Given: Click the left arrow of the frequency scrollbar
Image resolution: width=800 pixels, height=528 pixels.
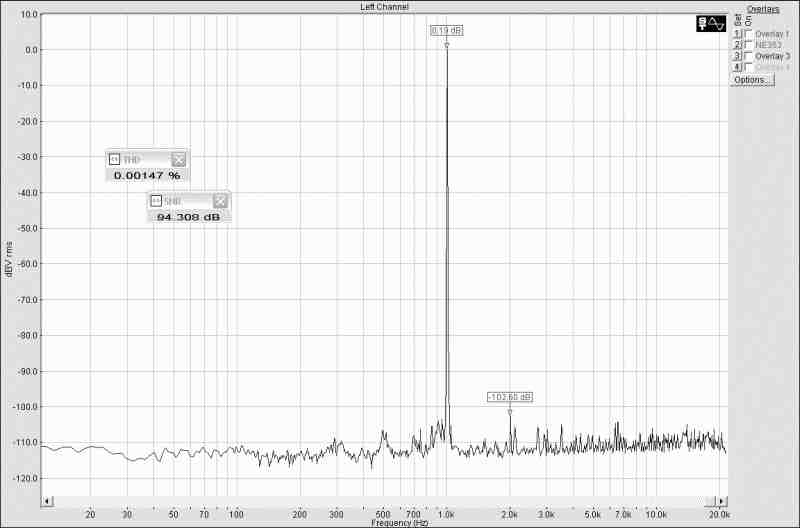Looking at the screenshot, I should click(46, 501).
